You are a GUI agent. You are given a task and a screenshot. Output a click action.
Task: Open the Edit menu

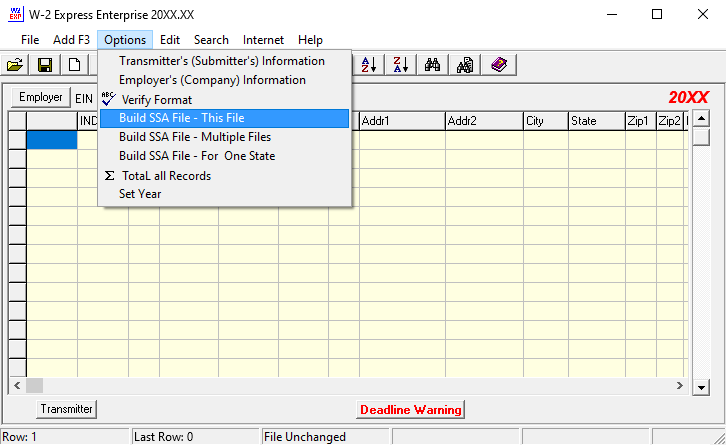[170, 40]
